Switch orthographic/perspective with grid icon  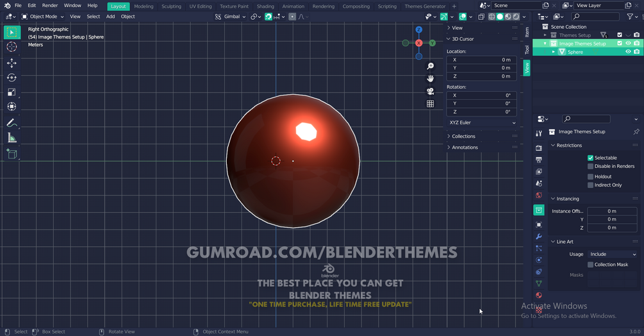(430, 103)
